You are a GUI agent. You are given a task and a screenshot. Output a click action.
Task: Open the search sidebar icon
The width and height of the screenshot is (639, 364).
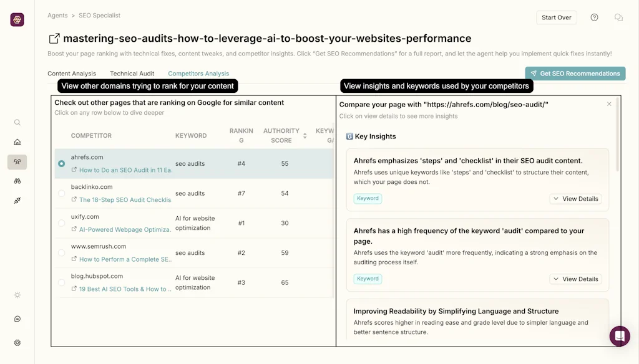click(17, 122)
